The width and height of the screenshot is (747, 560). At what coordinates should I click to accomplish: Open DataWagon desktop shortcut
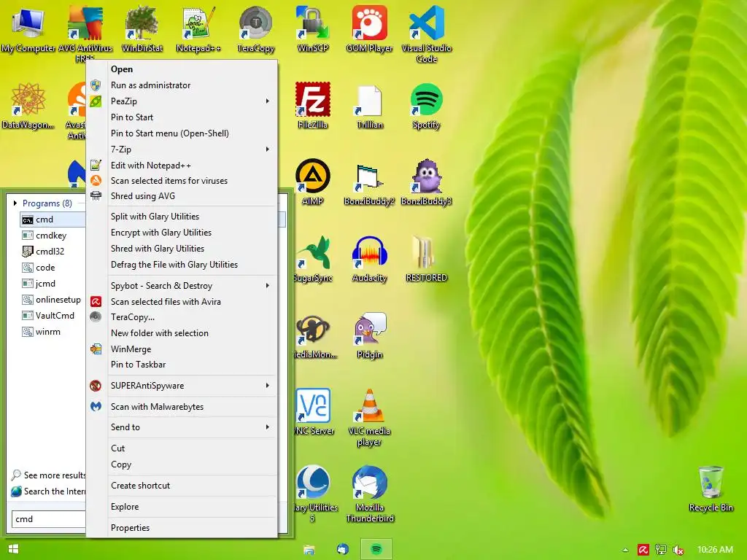[x=28, y=106]
